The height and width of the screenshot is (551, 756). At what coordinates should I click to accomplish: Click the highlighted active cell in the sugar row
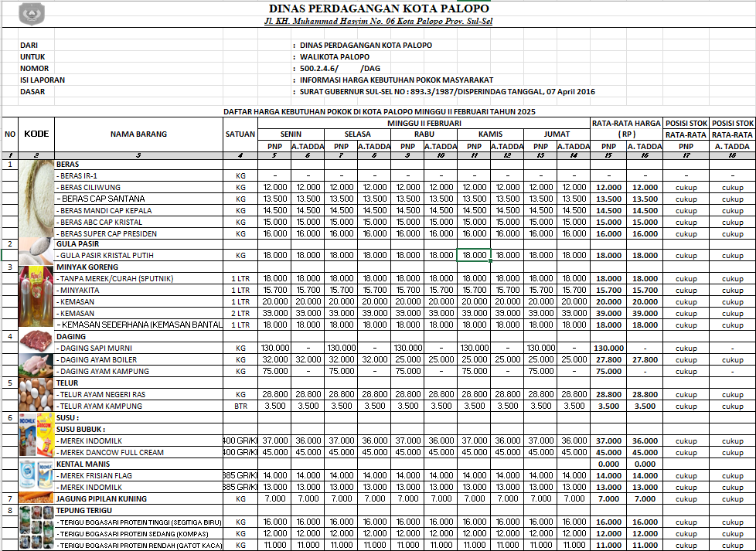tap(474, 255)
